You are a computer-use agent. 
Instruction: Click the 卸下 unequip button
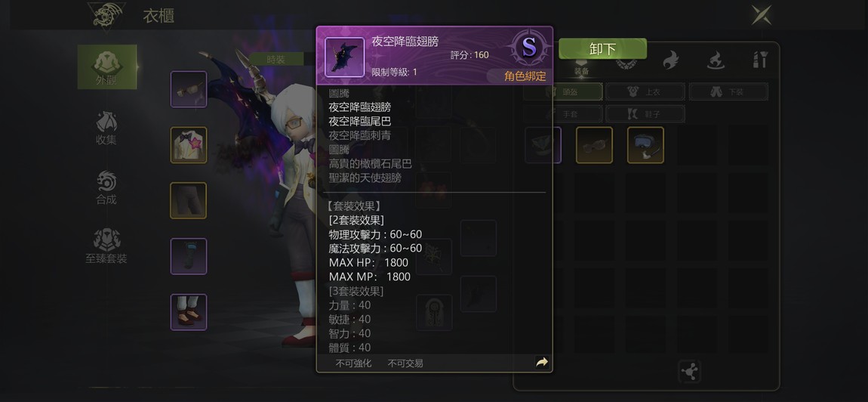(x=602, y=49)
